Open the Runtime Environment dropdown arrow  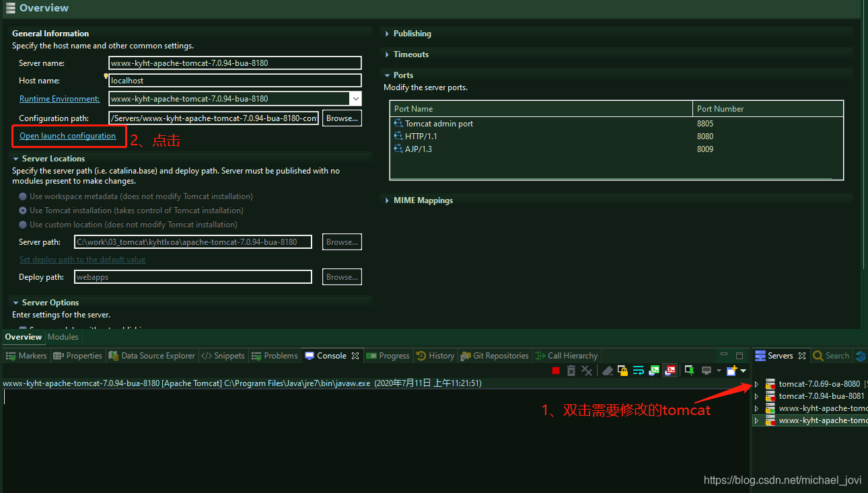(355, 99)
